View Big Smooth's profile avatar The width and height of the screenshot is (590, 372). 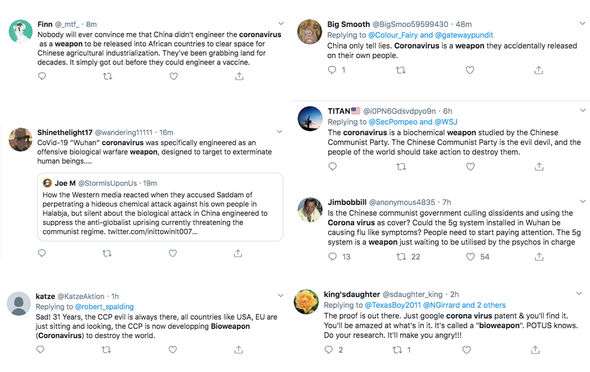309,32
